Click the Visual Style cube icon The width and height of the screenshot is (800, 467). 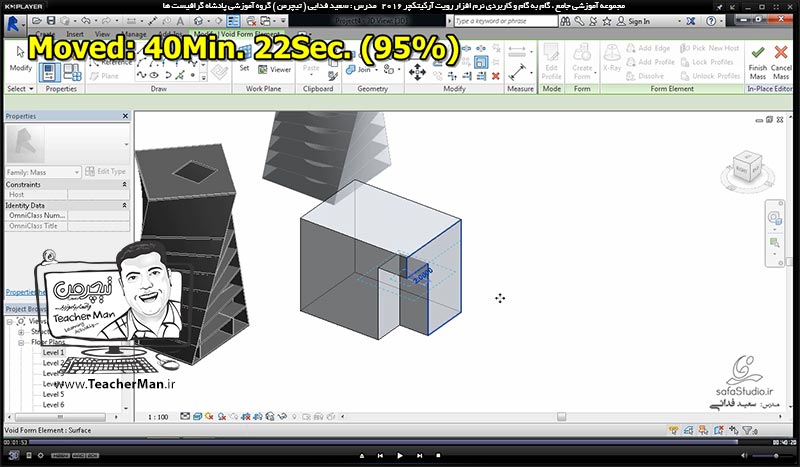coord(197,416)
